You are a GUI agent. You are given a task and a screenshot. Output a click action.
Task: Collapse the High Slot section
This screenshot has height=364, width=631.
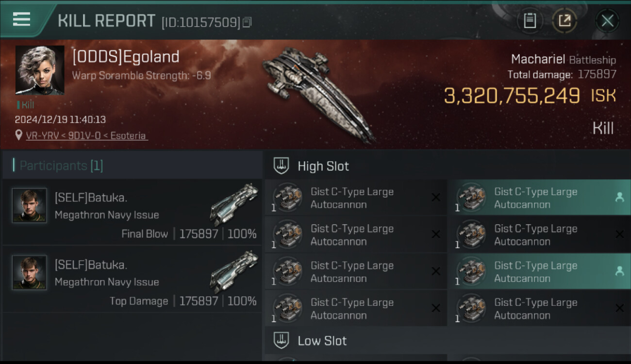[x=323, y=166]
